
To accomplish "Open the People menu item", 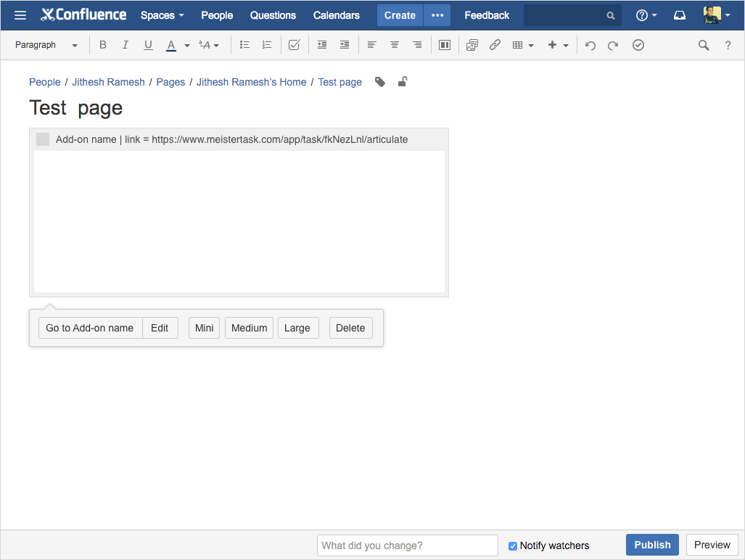I will click(x=217, y=15).
